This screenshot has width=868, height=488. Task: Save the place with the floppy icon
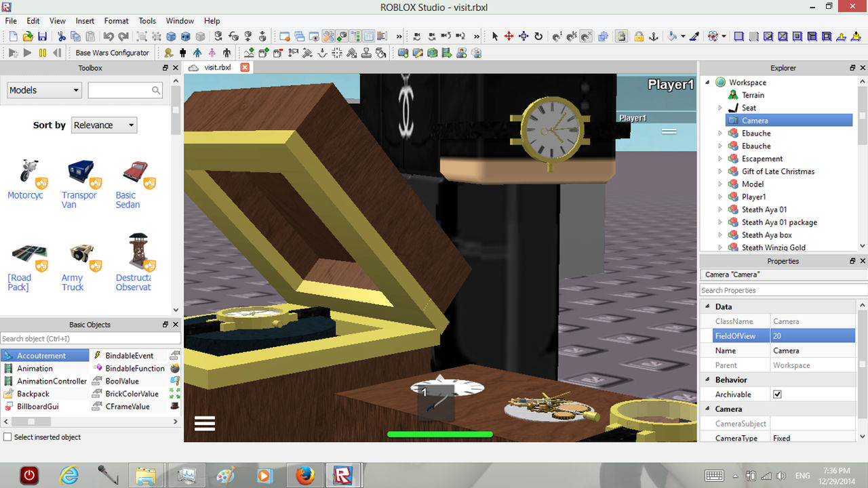coord(42,37)
